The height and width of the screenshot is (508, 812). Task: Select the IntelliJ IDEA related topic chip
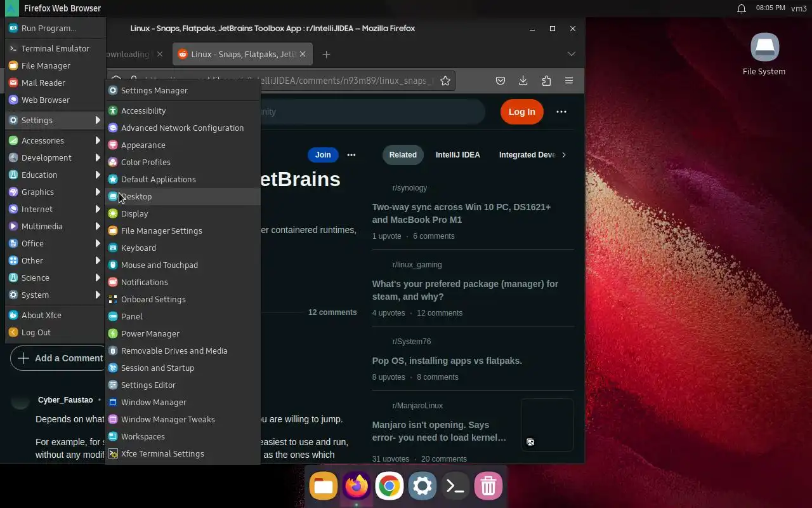pyautogui.click(x=458, y=155)
